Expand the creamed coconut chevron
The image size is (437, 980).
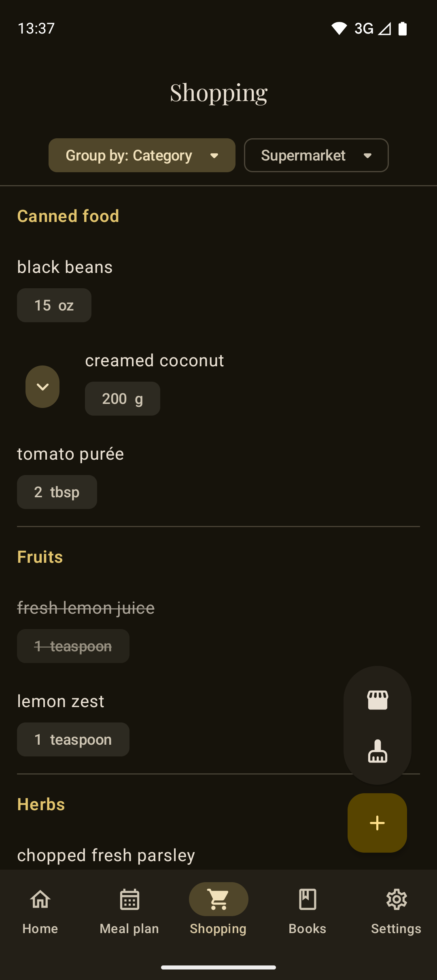[42, 387]
